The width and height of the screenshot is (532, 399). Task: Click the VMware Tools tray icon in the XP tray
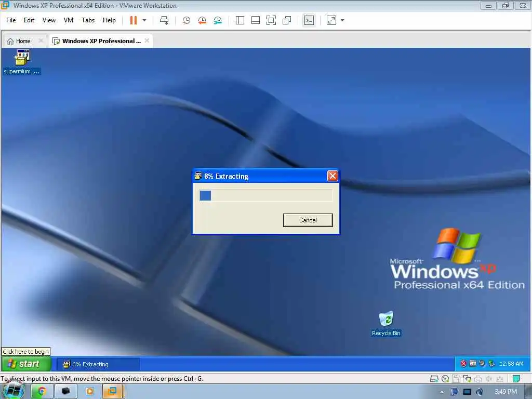point(473,364)
